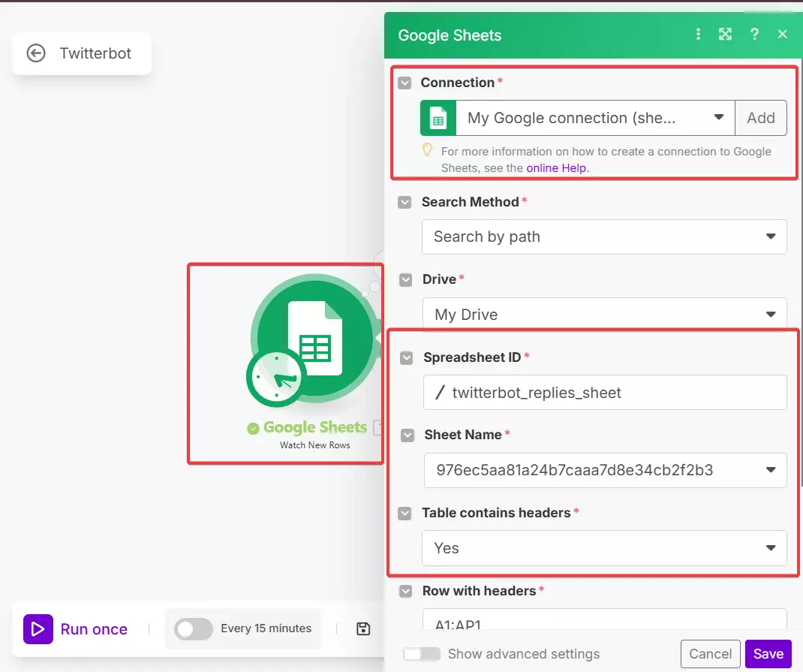Click the clock trigger icon on the module
Viewport: 803px width, 672px height.
(x=275, y=378)
